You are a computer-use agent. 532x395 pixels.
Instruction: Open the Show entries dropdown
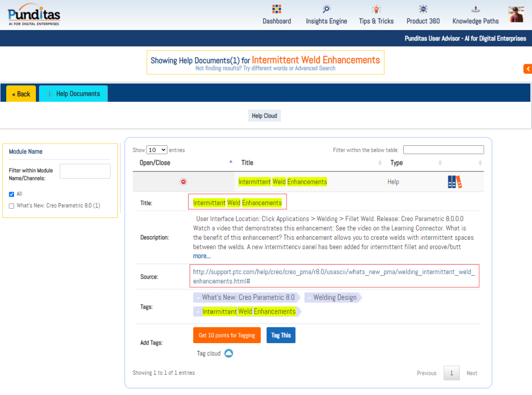(x=156, y=150)
